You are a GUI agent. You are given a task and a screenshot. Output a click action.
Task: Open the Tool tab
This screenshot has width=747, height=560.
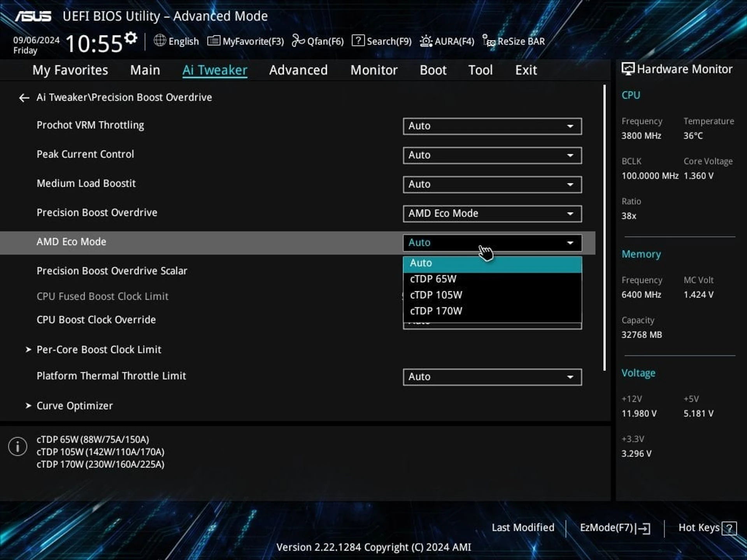(x=480, y=70)
